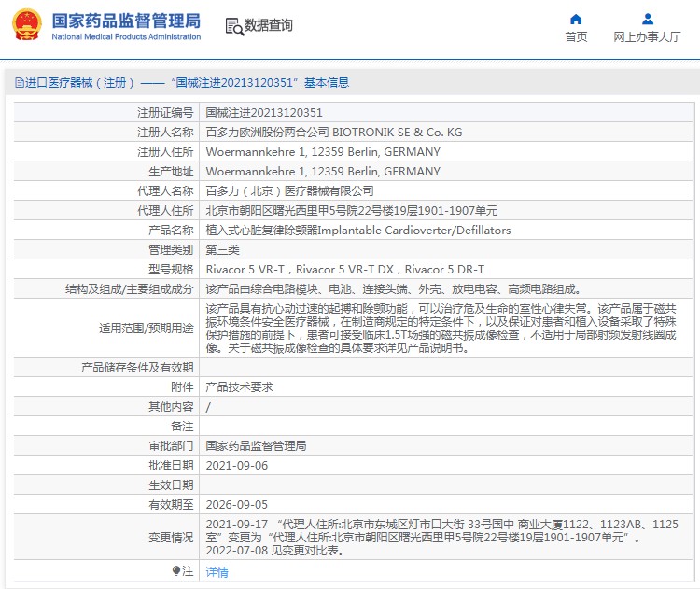Select registration number 国械注进20213120351 value cell
Image resolution: width=700 pixels, height=589 pixels.
coord(264,113)
